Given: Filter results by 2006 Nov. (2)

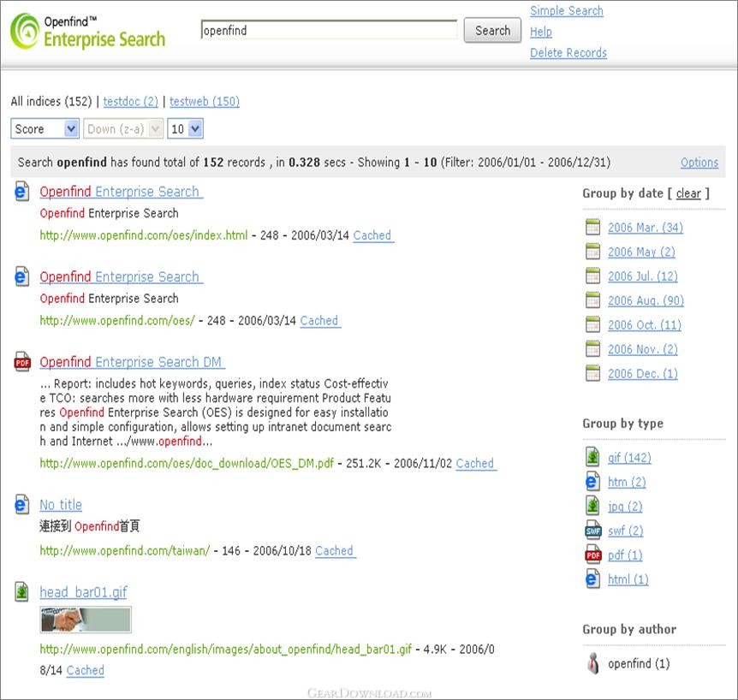Looking at the screenshot, I should pyautogui.click(x=643, y=349).
